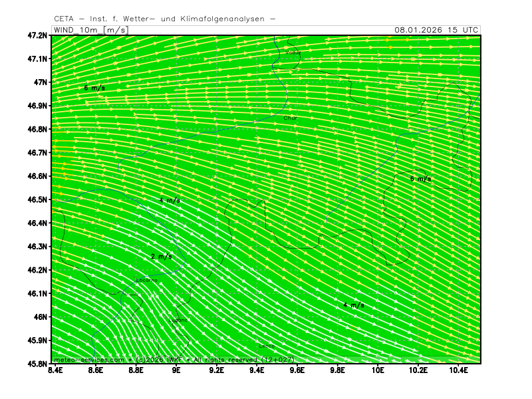The height and width of the screenshot is (399, 532).
Task: Select the Lugano city label
Action: point(180,320)
